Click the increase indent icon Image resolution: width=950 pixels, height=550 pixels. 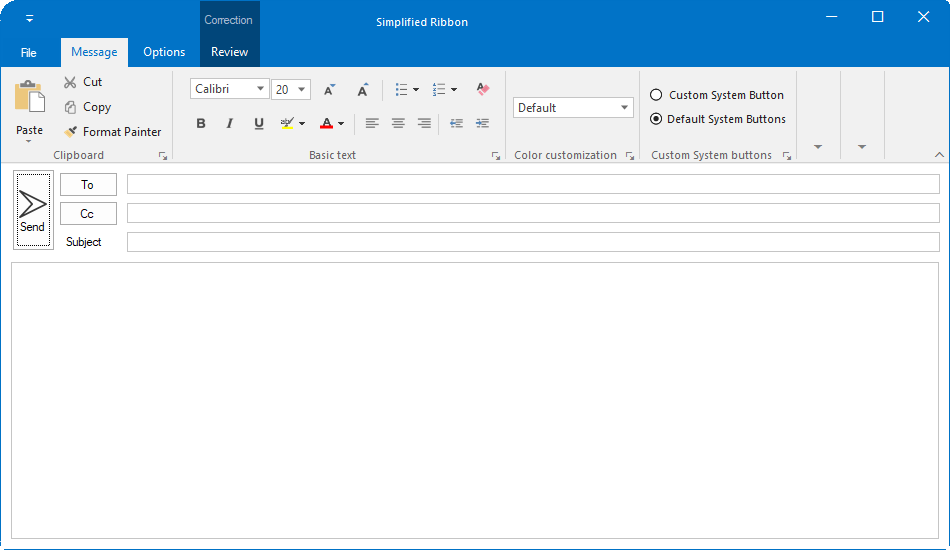[483, 123]
